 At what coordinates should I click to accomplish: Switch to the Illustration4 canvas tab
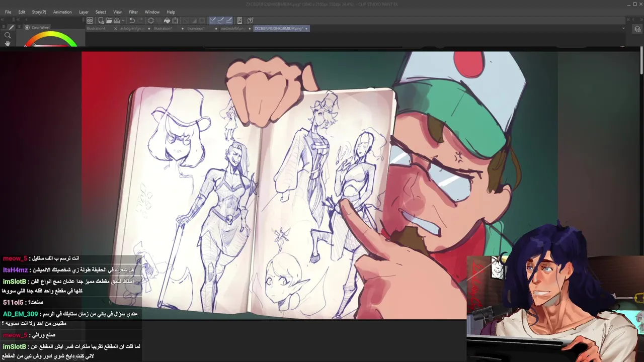96,29
